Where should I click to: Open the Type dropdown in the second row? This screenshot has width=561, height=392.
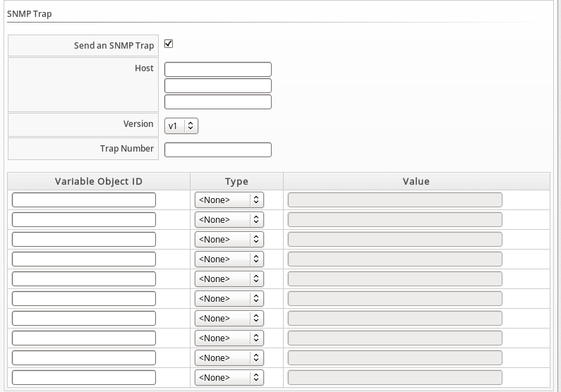click(229, 220)
